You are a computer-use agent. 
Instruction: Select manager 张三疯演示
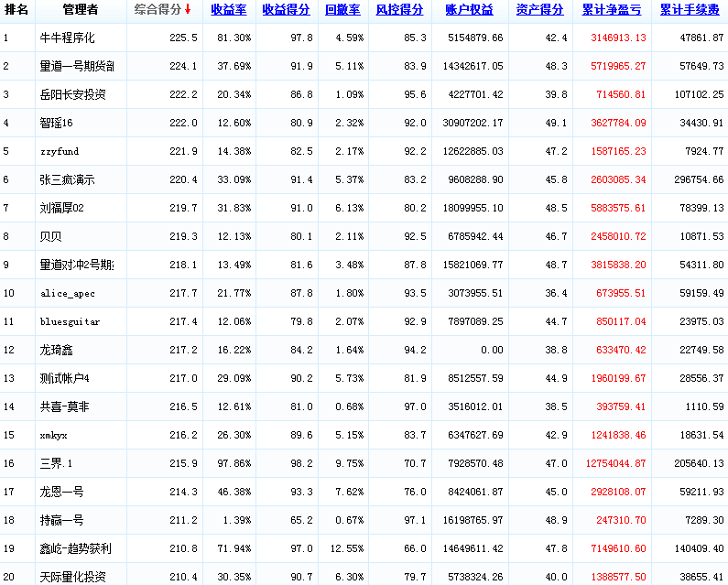(x=67, y=180)
